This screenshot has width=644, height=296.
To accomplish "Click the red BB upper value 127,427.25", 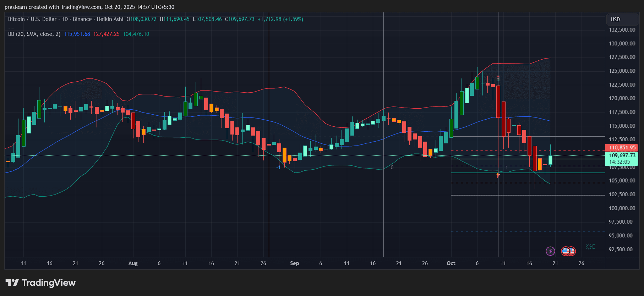I will click(x=107, y=34).
